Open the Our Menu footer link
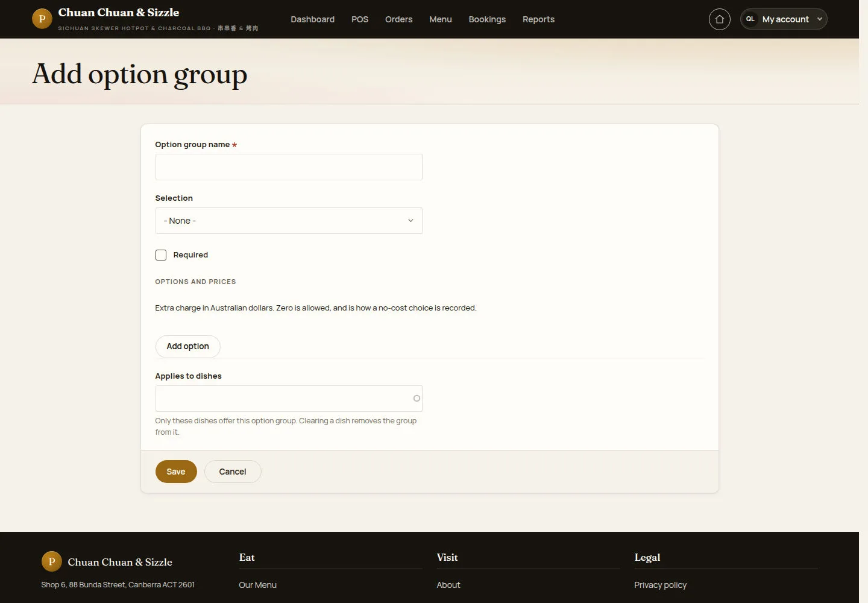 (x=257, y=585)
